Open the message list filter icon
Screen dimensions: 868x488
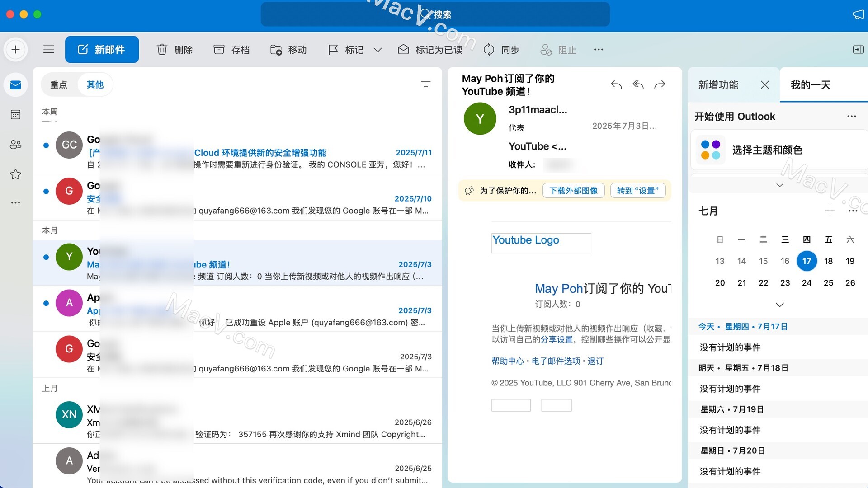click(x=425, y=84)
